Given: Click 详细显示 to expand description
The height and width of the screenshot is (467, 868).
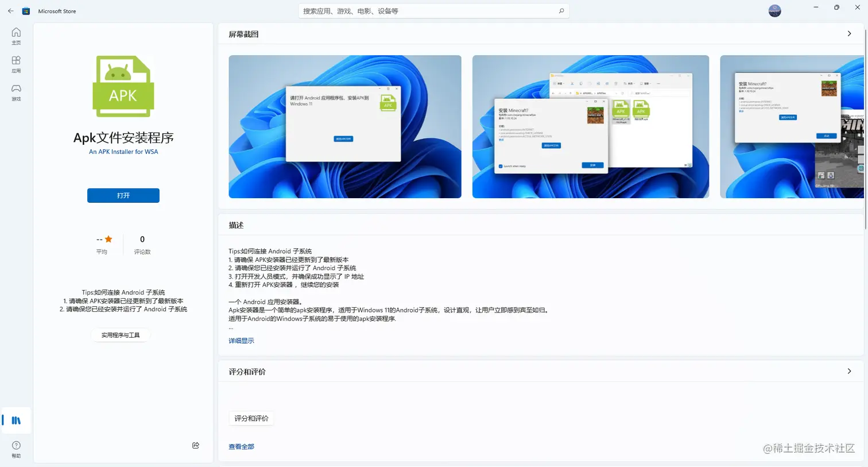Looking at the screenshot, I should coord(241,341).
